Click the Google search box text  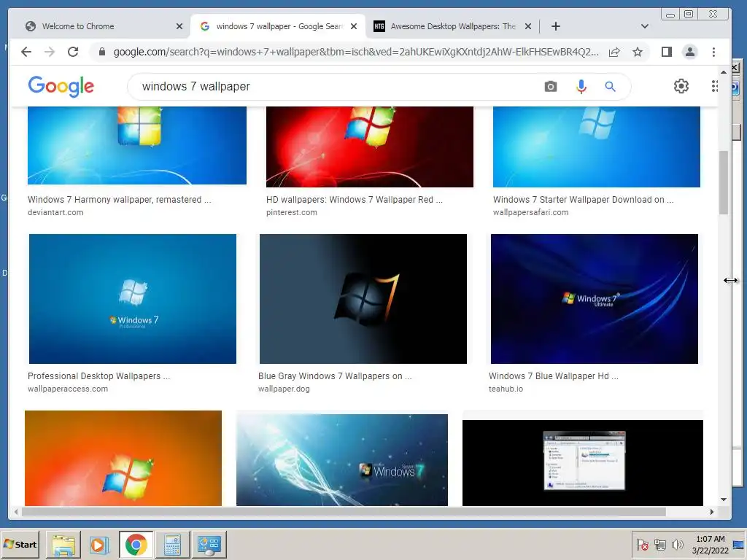point(196,87)
